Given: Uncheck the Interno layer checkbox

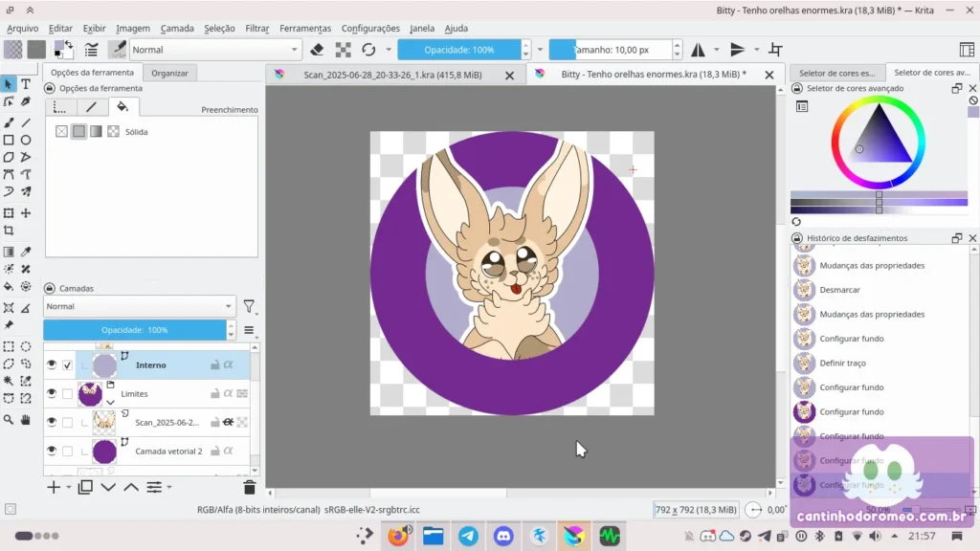Looking at the screenshot, I should [x=68, y=364].
